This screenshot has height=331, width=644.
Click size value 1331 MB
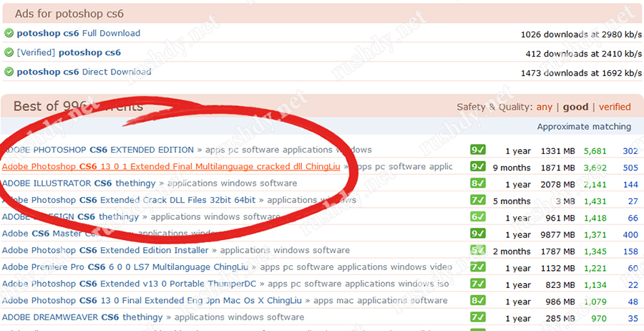pyautogui.click(x=557, y=151)
